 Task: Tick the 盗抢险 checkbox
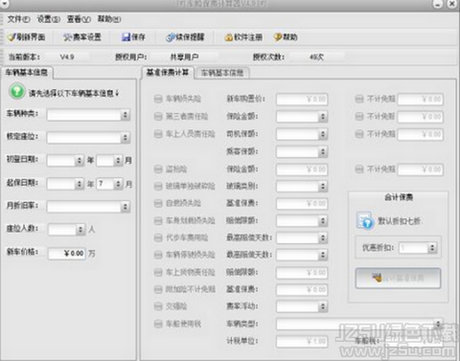point(158,169)
